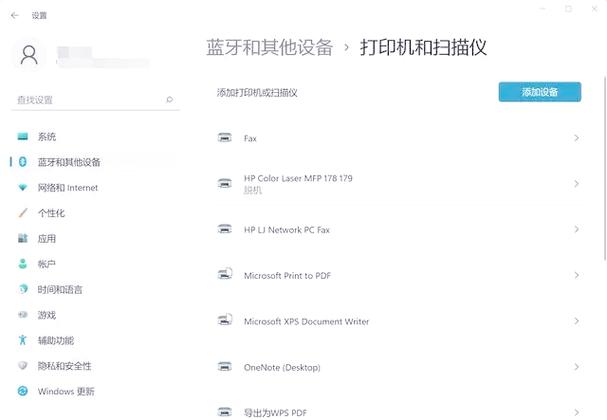Screen dimensions: 607x420
Task: Click the printer icon for HP LJ Network PC Fax
Action: coord(225,229)
